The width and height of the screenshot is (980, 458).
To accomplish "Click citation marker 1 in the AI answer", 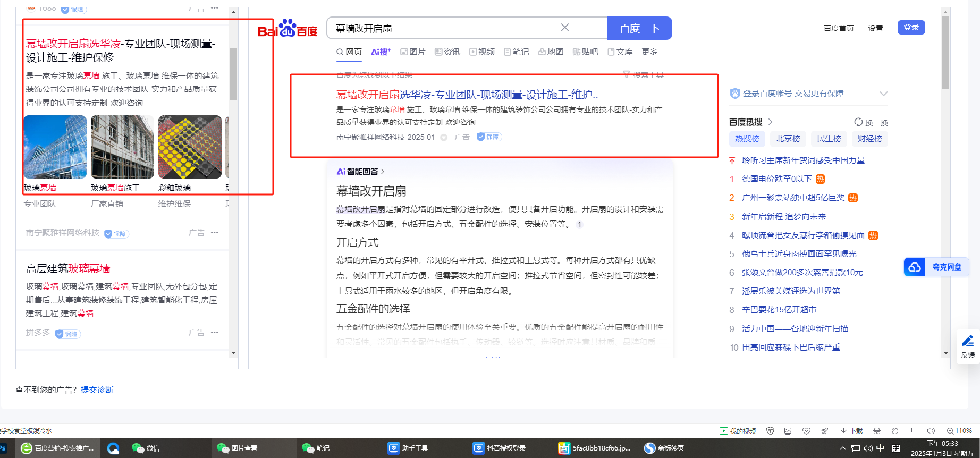I will [x=579, y=224].
